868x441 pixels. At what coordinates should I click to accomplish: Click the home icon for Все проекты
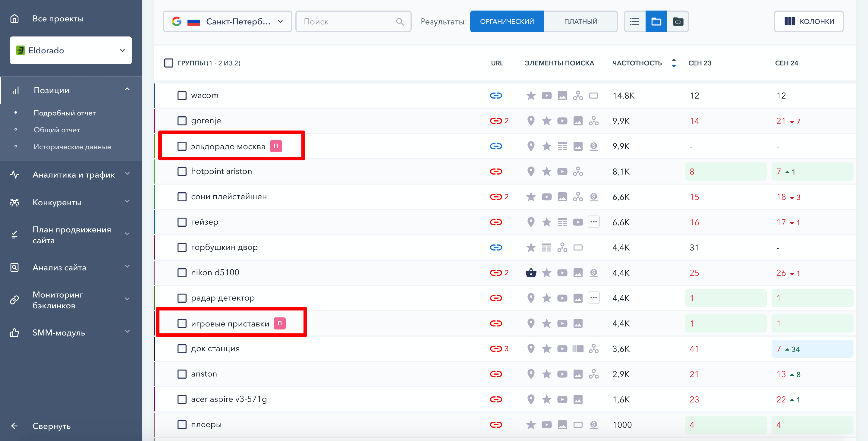pyautogui.click(x=14, y=18)
